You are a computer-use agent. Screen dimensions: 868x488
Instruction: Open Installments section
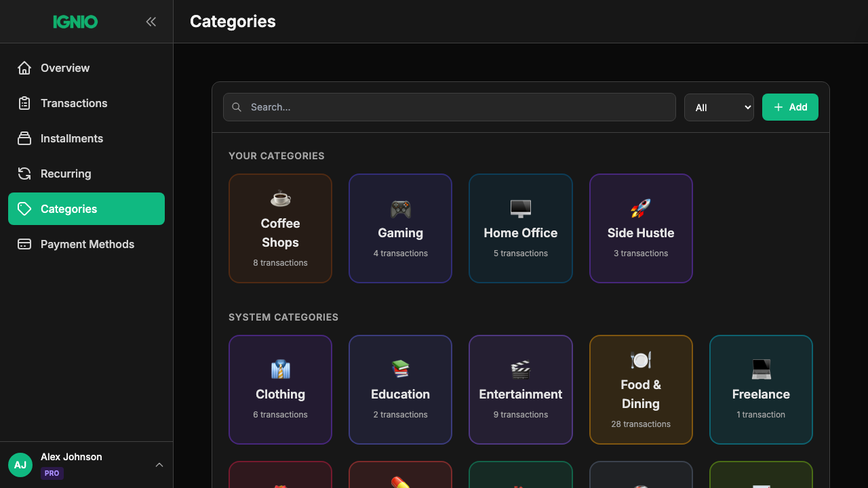pos(86,138)
